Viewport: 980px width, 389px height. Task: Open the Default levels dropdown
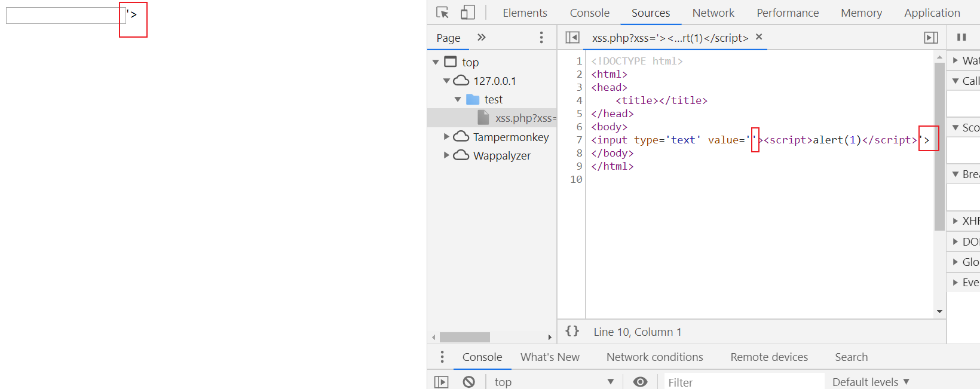pyautogui.click(x=871, y=382)
